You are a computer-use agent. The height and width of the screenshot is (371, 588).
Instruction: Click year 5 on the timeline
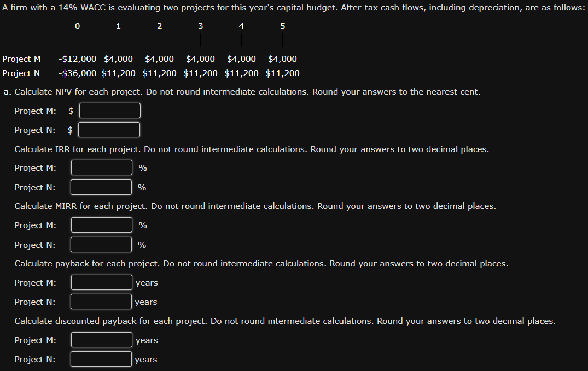pyautogui.click(x=282, y=26)
